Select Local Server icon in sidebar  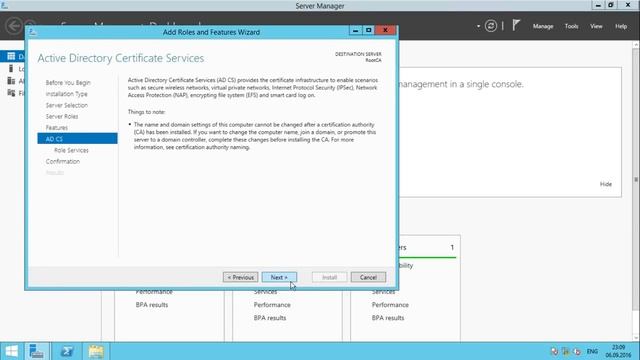click(11, 69)
